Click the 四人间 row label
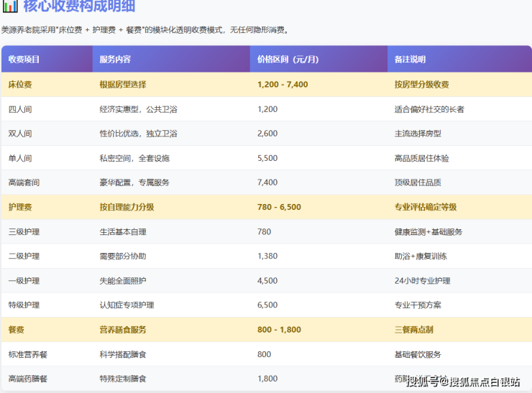 pyautogui.click(x=20, y=109)
